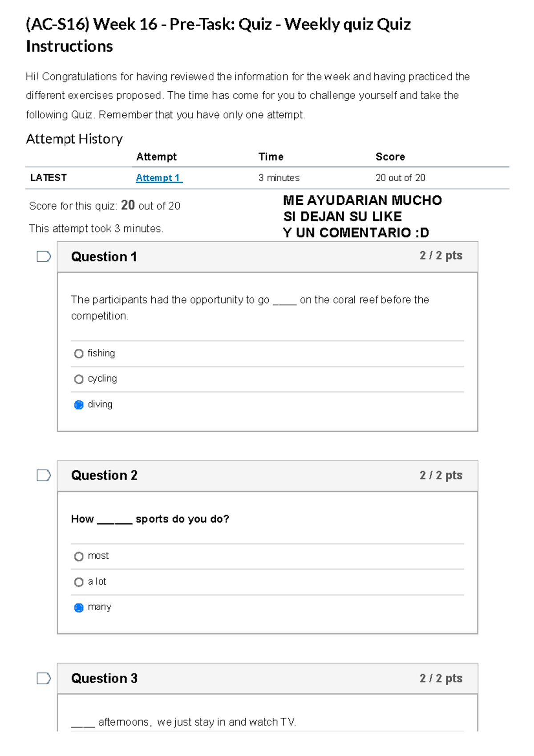
Task: Toggle the flag icon next to Question 3
Action: [x=44, y=679]
